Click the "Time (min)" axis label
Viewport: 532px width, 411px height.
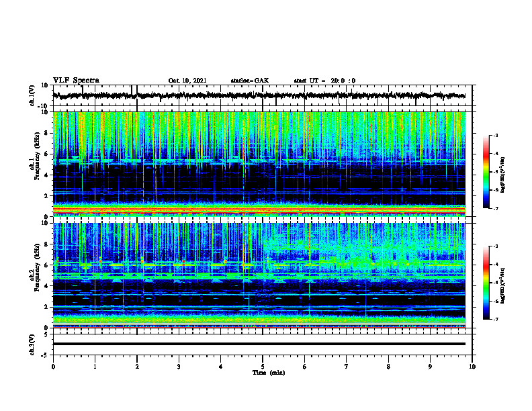click(x=269, y=373)
